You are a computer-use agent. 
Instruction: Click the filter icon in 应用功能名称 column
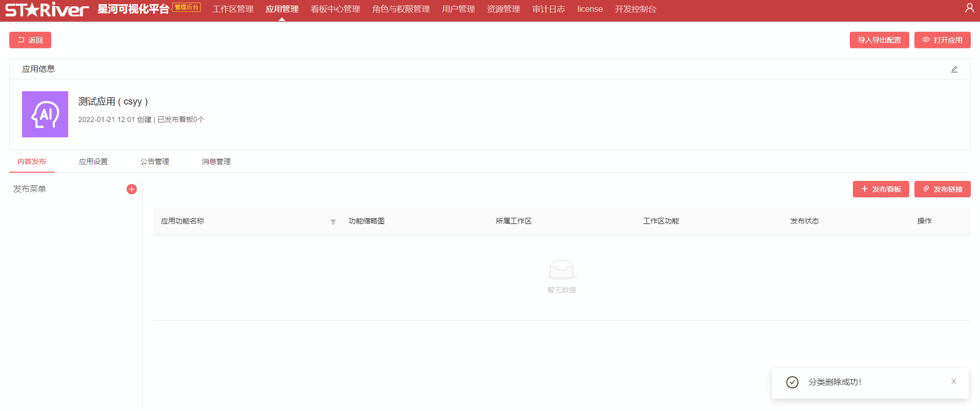pos(333,221)
